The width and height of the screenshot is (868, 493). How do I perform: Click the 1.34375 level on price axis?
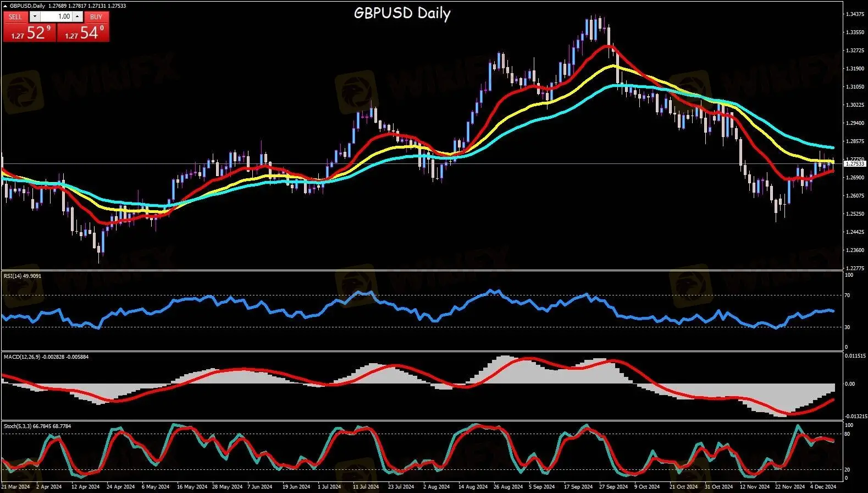pyautogui.click(x=854, y=14)
